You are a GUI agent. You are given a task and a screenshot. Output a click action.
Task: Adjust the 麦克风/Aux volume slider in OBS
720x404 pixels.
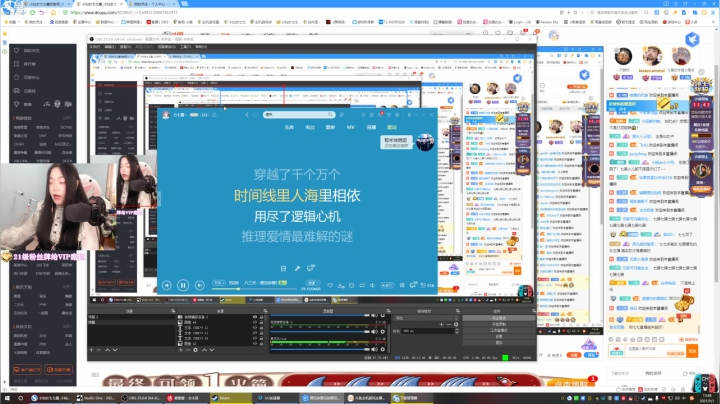320,349
